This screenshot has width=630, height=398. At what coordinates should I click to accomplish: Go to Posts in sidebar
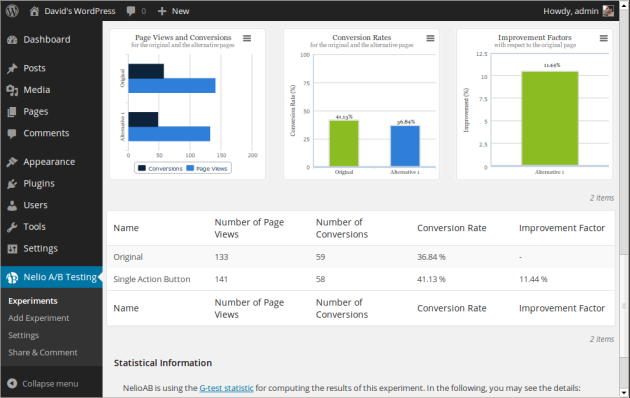(34, 68)
